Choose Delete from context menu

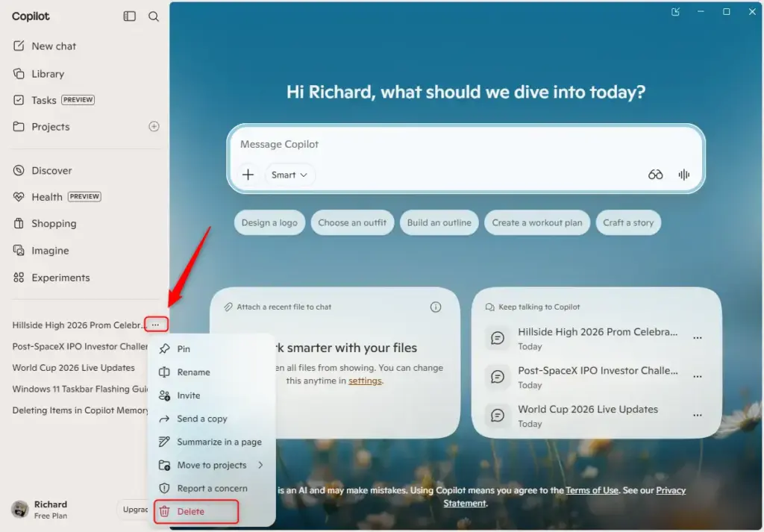pos(196,512)
